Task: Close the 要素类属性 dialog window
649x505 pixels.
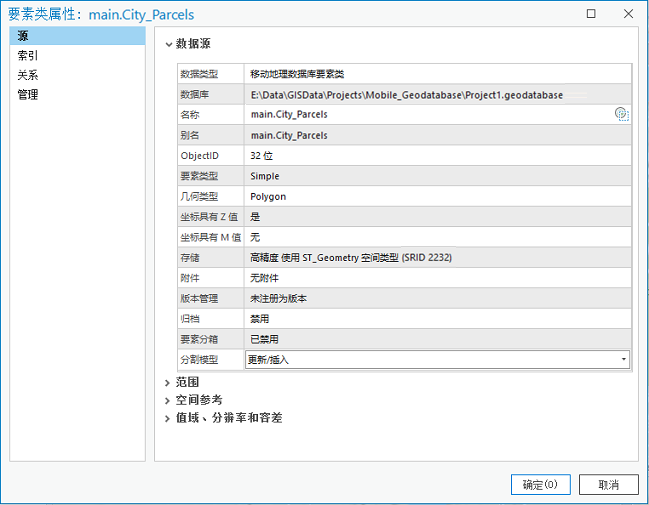Action: pos(627,14)
